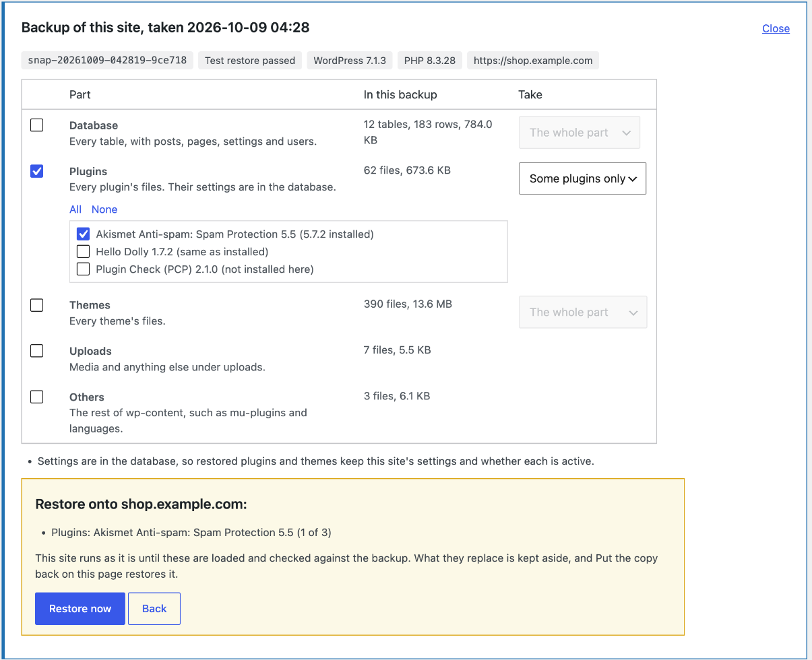Check the Plugin Check (PCP) checkbox

coord(83,269)
